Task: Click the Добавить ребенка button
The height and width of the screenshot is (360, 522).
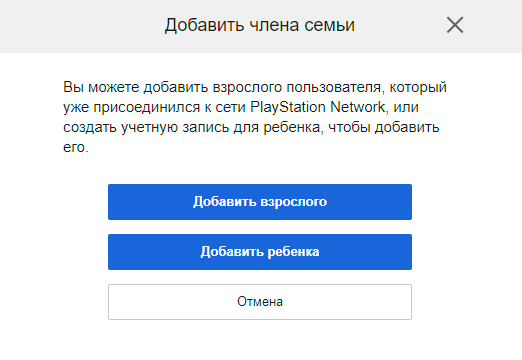Action: point(260,252)
